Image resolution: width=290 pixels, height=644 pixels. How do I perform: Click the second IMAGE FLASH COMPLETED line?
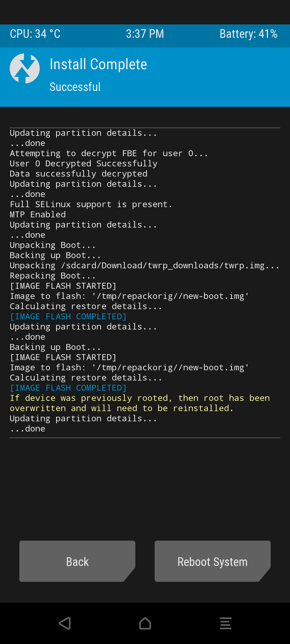point(68,388)
